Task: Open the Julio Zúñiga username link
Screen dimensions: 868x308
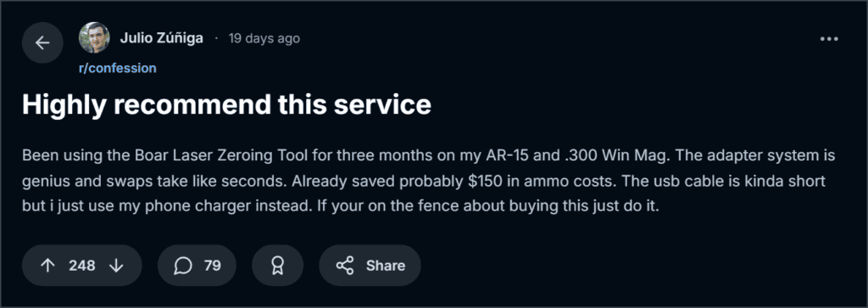Action: tap(162, 39)
